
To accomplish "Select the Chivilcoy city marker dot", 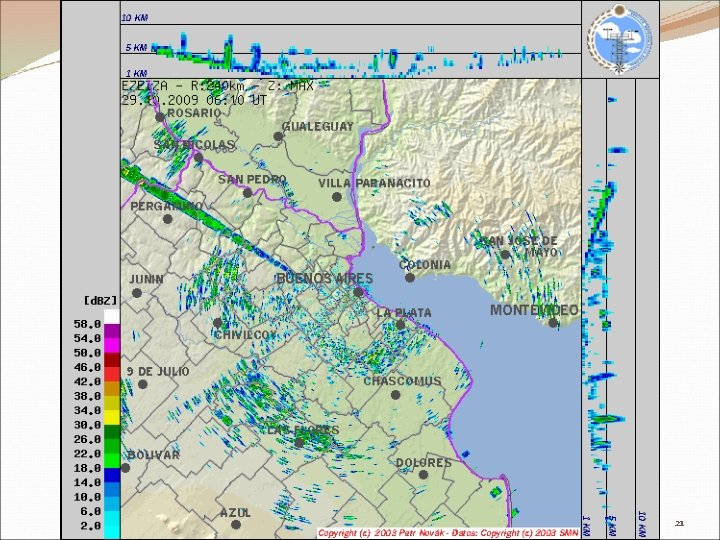I will click(218, 323).
